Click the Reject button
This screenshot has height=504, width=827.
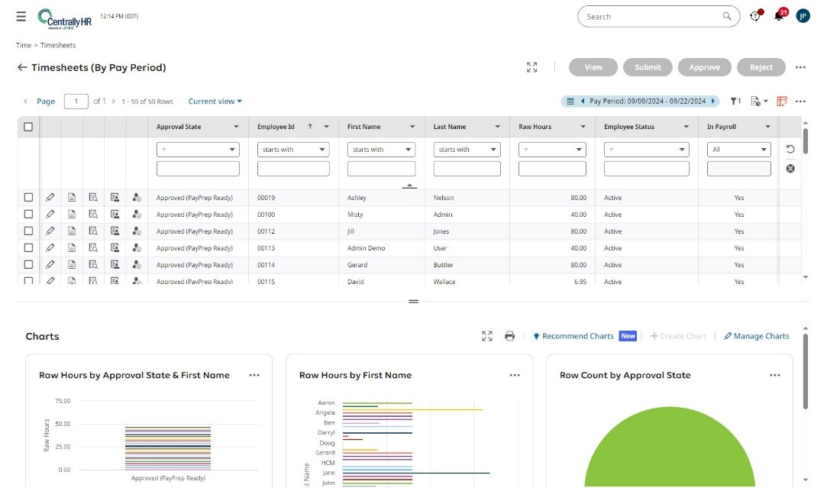click(761, 67)
